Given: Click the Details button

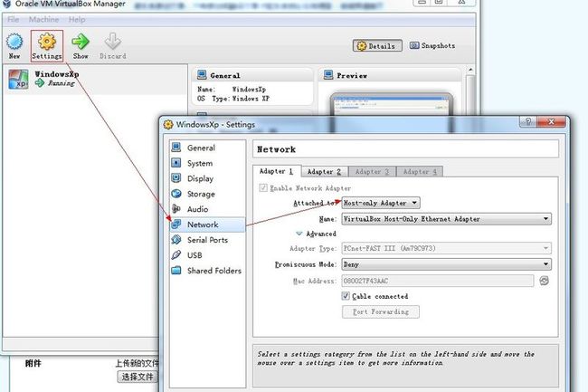Looking at the screenshot, I should pos(377,46).
